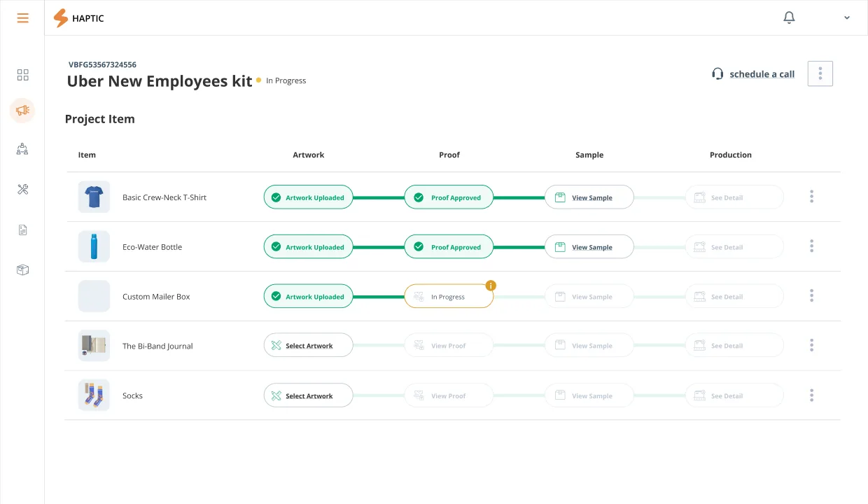View Proof for Socks

click(x=449, y=395)
